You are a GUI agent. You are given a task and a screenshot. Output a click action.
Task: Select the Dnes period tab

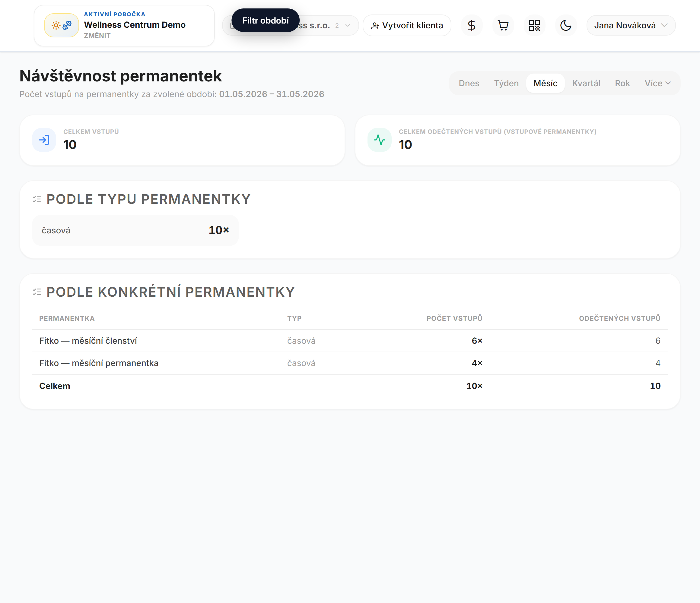tap(469, 84)
